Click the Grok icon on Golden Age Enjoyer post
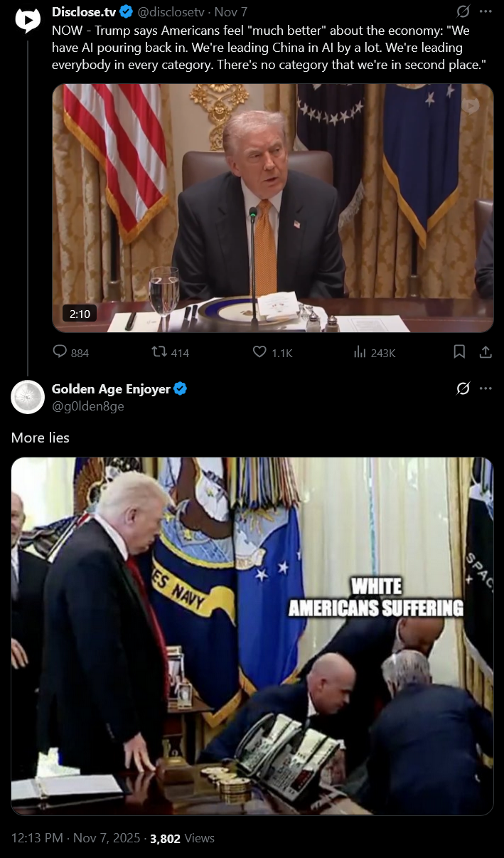 click(x=463, y=388)
